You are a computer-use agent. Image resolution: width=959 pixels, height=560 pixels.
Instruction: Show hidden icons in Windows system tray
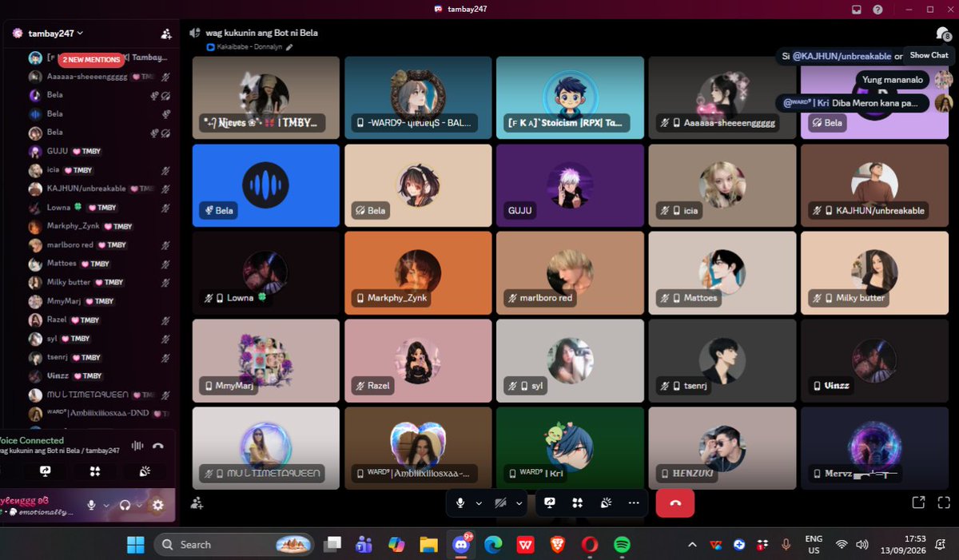(692, 545)
